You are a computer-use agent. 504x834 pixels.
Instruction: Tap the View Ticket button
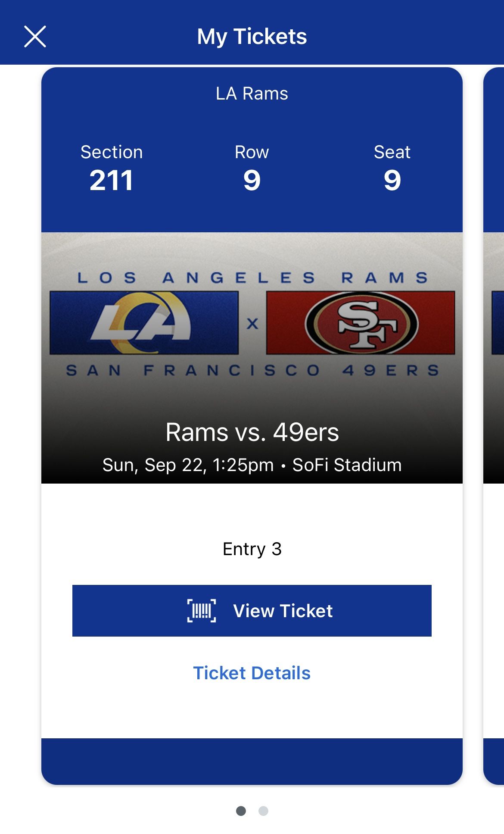point(252,610)
